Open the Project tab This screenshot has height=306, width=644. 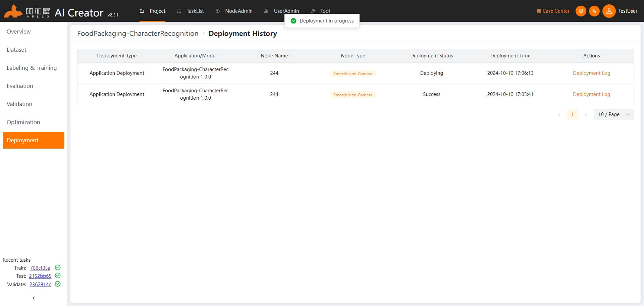tap(152, 11)
